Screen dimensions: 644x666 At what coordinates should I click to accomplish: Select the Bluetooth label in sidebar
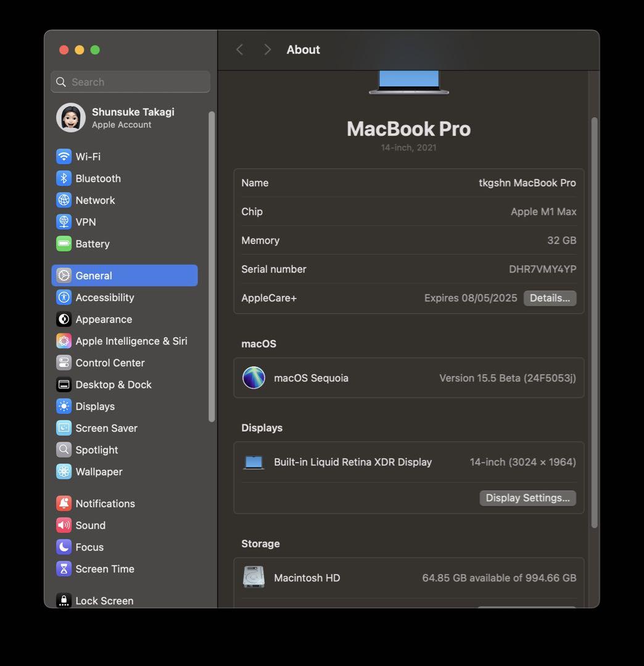pyautogui.click(x=98, y=178)
